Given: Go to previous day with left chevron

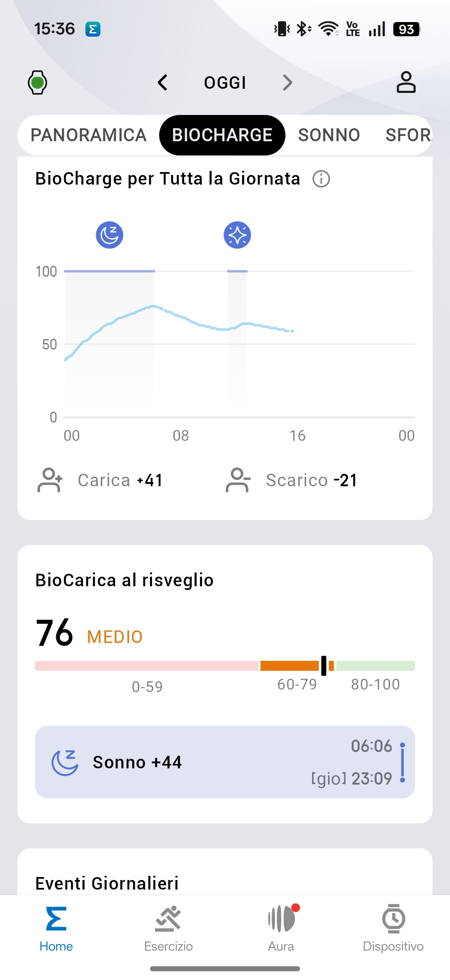Looking at the screenshot, I should 163,82.
